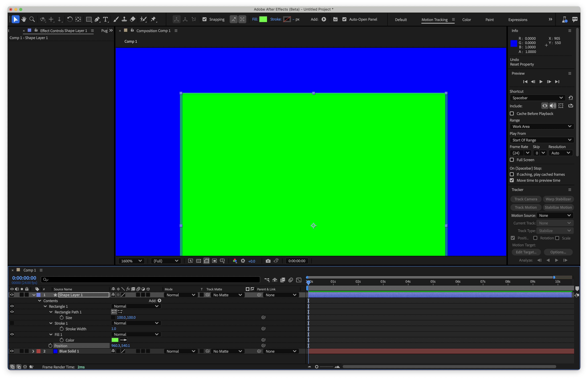Take a snapshot of the composition
Screen dimensions: 588x379
(268, 261)
